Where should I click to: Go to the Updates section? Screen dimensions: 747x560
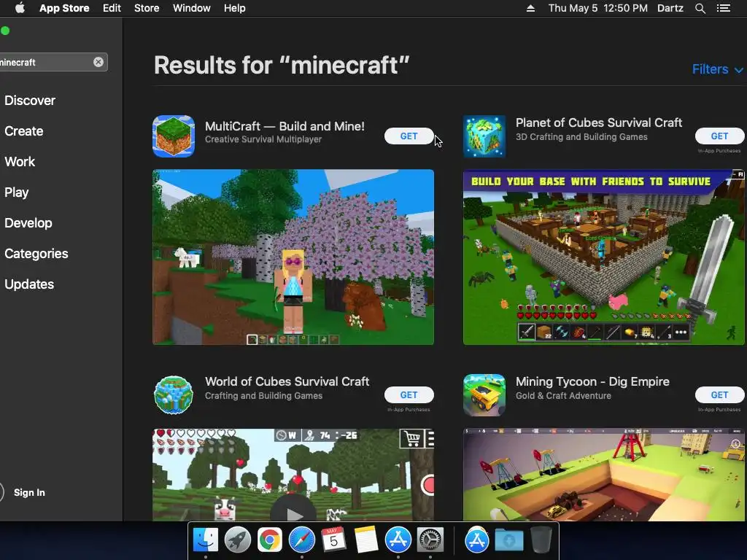[29, 284]
